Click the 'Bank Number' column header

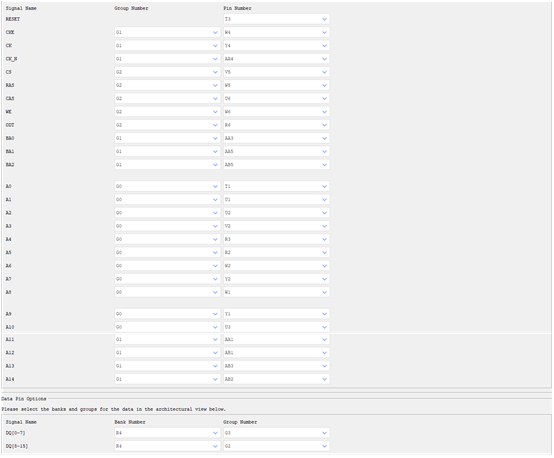(x=130, y=422)
